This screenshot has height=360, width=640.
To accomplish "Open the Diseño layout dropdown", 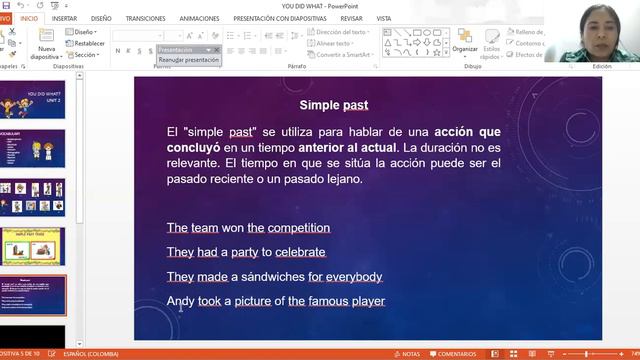I will pyautogui.click(x=81, y=32).
